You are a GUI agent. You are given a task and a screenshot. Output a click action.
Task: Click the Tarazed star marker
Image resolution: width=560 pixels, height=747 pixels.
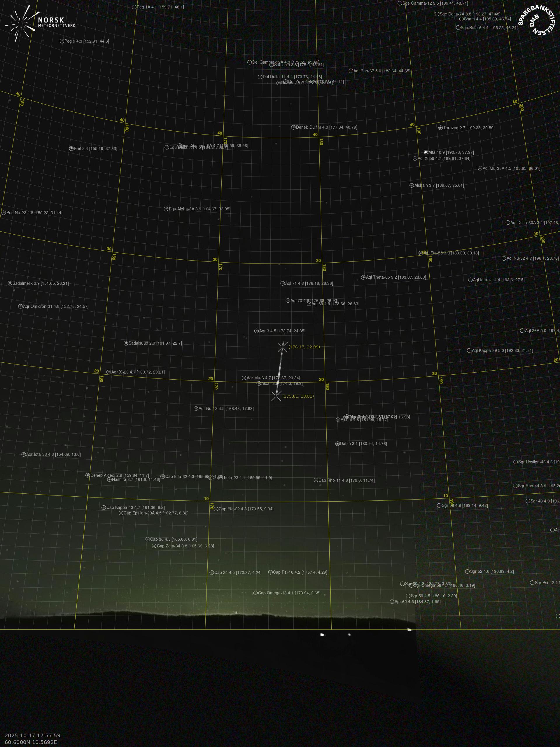tap(440, 128)
